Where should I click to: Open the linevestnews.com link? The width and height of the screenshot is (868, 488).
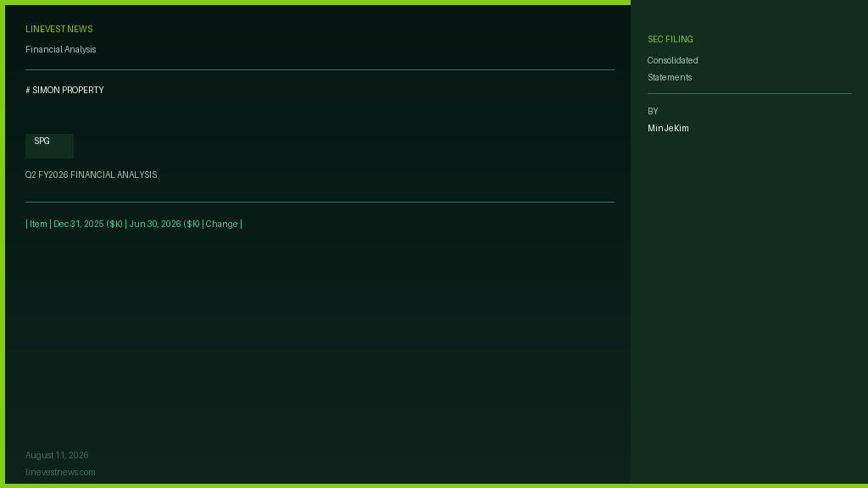60,473
